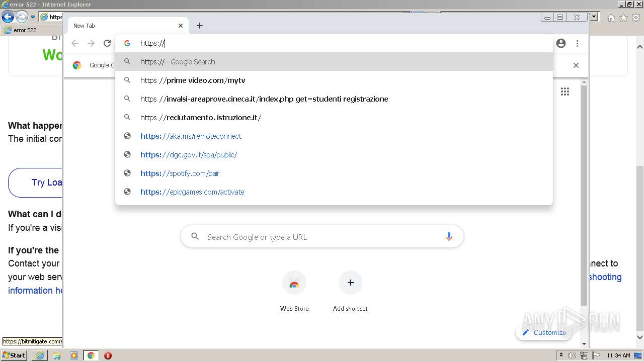
Task: Click the Chrome taskbar button
Action: [x=91, y=355]
